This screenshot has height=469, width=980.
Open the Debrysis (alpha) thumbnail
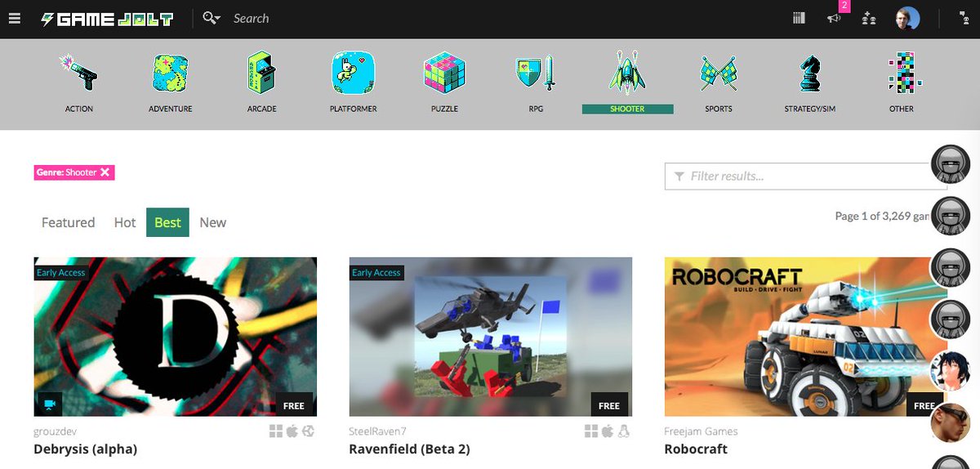(x=175, y=337)
